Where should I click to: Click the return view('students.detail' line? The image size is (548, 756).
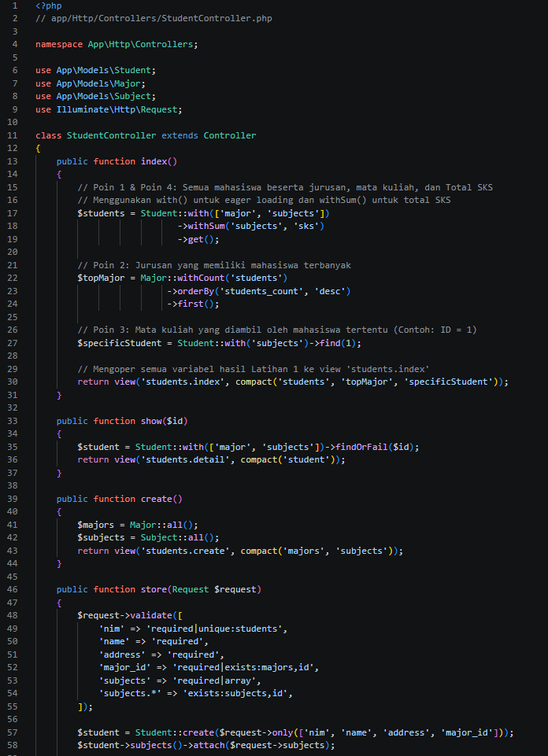(212, 460)
